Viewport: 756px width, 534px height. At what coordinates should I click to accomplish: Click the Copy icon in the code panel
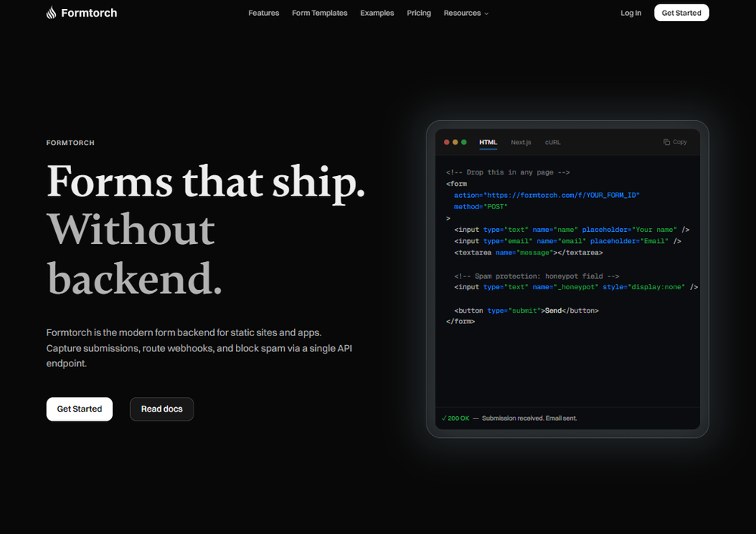(x=674, y=142)
